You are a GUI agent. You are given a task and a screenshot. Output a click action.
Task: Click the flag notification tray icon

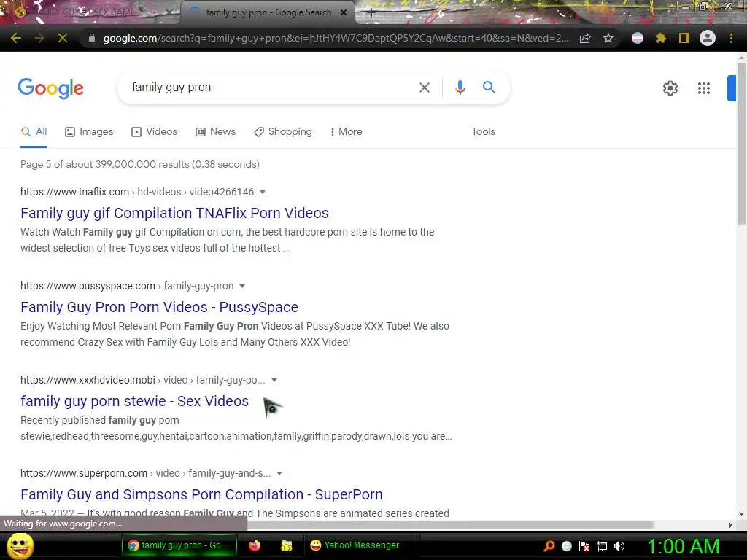[584, 546]
